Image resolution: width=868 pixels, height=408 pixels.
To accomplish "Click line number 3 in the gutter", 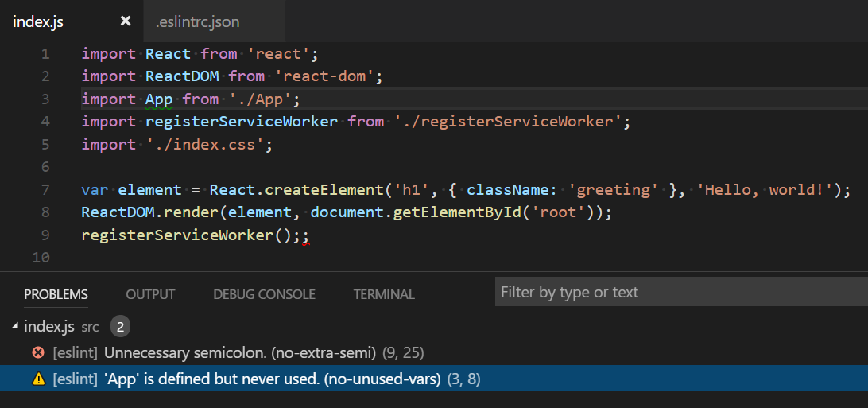I will point(45,99).
